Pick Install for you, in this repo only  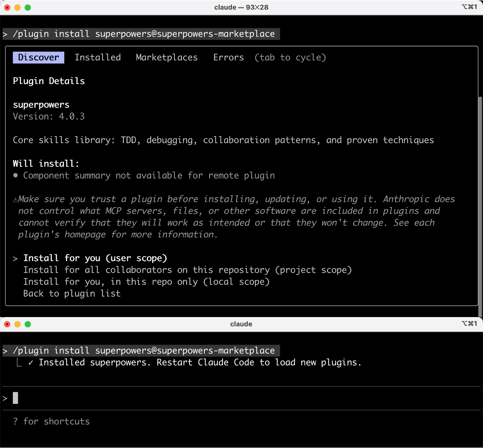tap(146, 282)
